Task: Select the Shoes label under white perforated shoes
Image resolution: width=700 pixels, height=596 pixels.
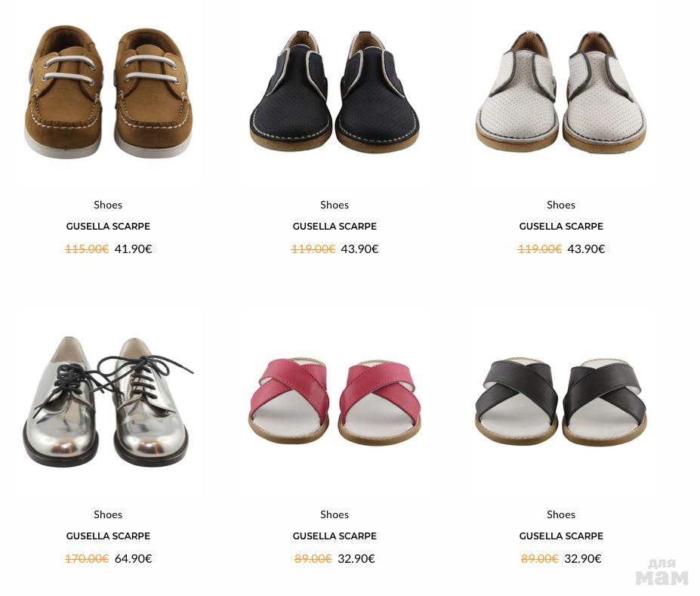Action: point(561,205)
